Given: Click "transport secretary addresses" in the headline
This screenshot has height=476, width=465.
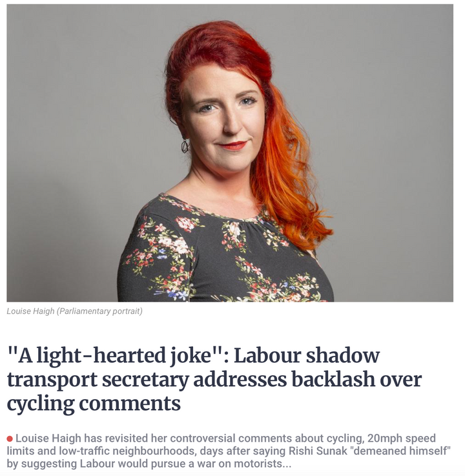Looking at the screenshot, I should point(147,380).
